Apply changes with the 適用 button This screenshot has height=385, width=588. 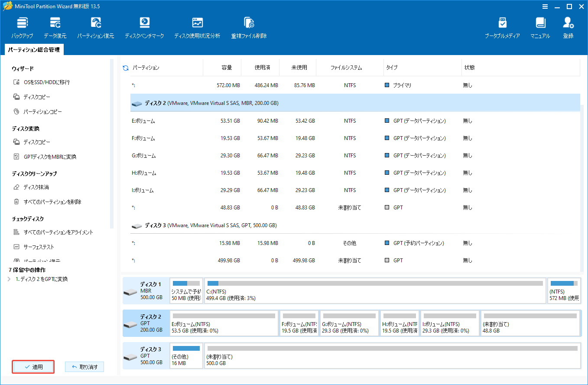coord(33,366)
